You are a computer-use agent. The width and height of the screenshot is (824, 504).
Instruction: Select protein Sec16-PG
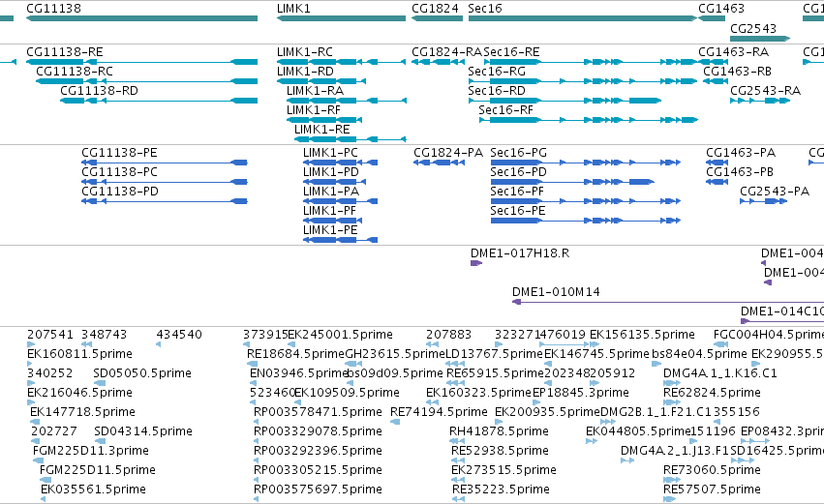[519, 153]
